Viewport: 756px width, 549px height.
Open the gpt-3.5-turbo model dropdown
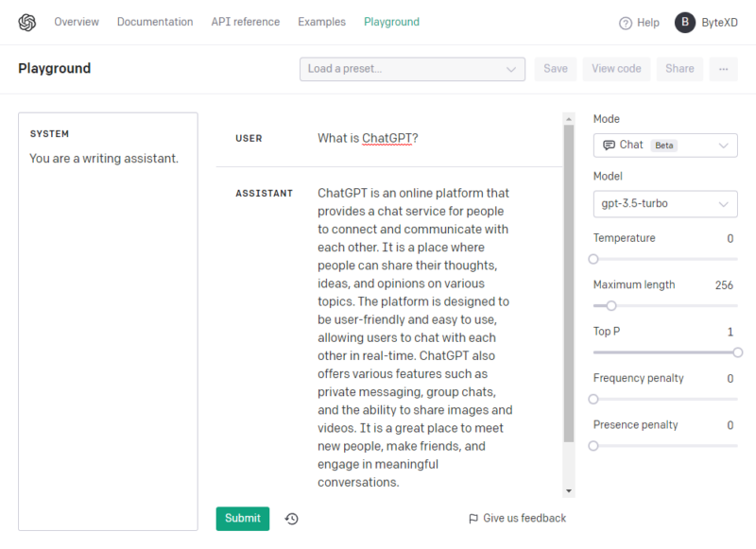pyautogui.click(x=665, y=204)
